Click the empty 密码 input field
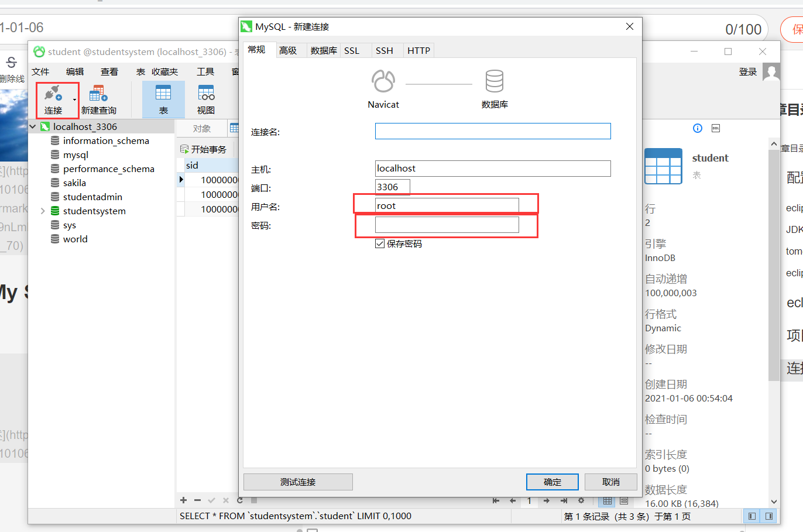Viewport: 803px width, 532px height. [447, 225]
